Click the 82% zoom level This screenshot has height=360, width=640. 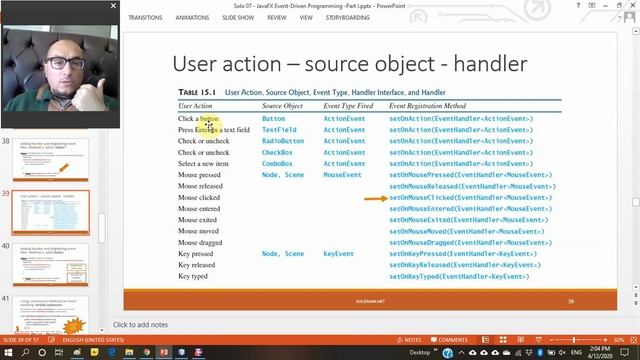[x=619, y=340]
